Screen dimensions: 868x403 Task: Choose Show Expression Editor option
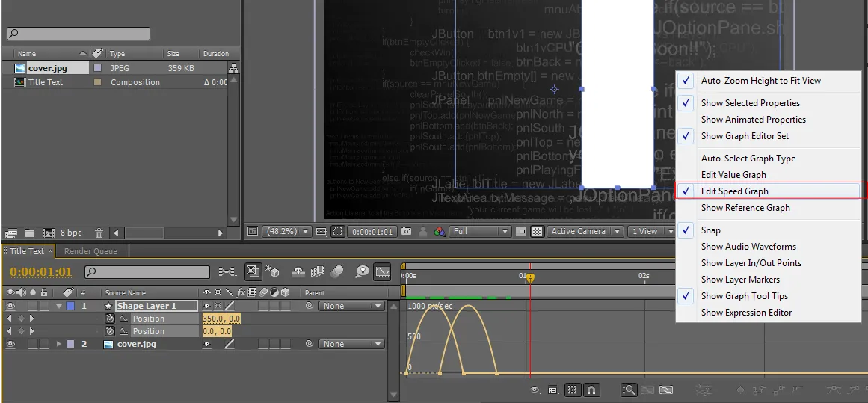point(746,313)
